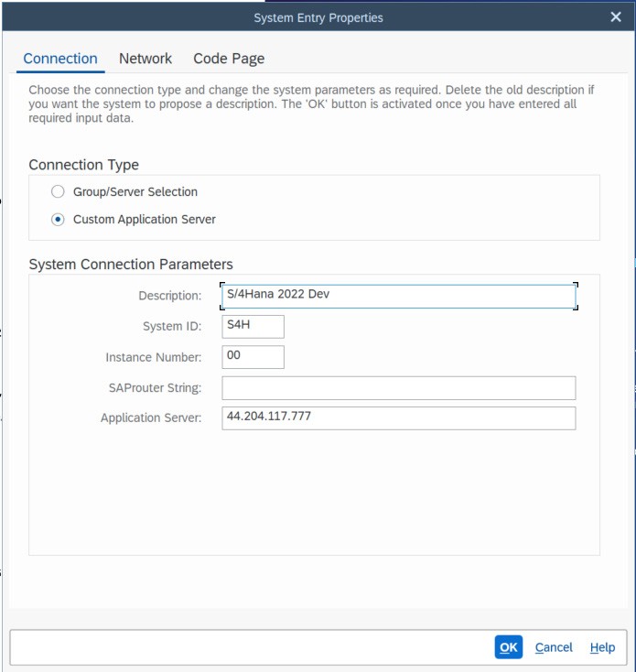The height and width of the screenshot is (672, 636).
Task: Click the "Application Server:" label text
Action: (x=151, y=418)
